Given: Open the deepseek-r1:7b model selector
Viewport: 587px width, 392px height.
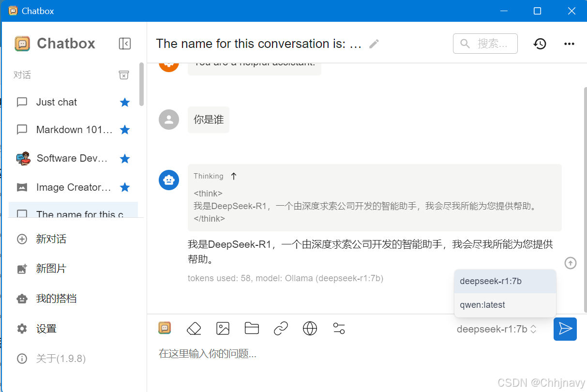Looking at the screenshot, I should (x=497, y=329).
